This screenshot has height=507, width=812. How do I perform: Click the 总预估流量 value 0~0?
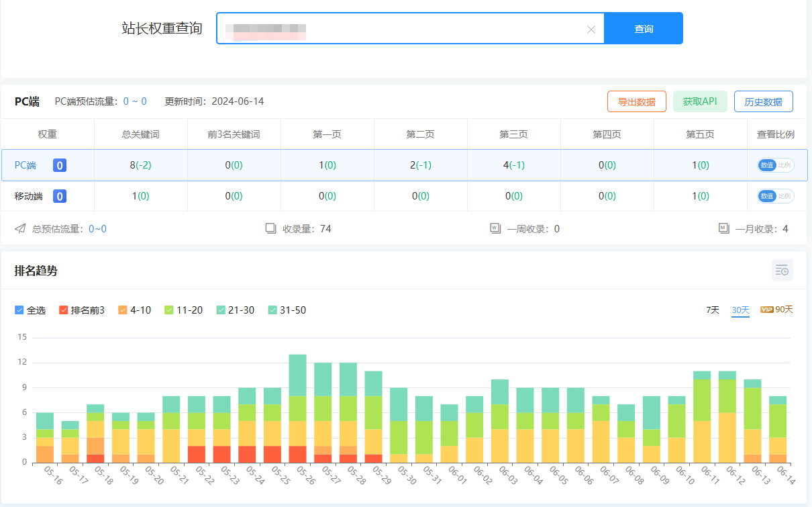pos(97,229)
